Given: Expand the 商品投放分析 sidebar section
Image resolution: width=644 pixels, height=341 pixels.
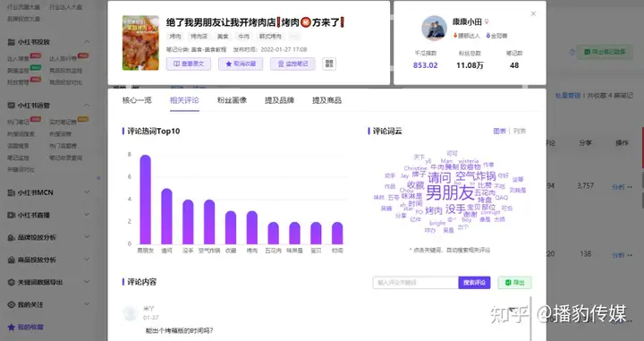Looking at the screenshot, I should pos(87,260).
